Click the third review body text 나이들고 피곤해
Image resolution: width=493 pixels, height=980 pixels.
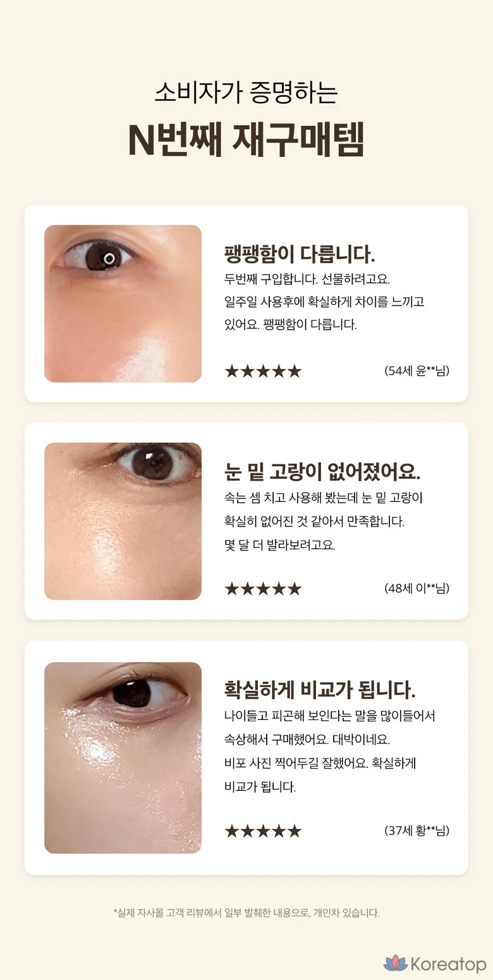point(329,752)
